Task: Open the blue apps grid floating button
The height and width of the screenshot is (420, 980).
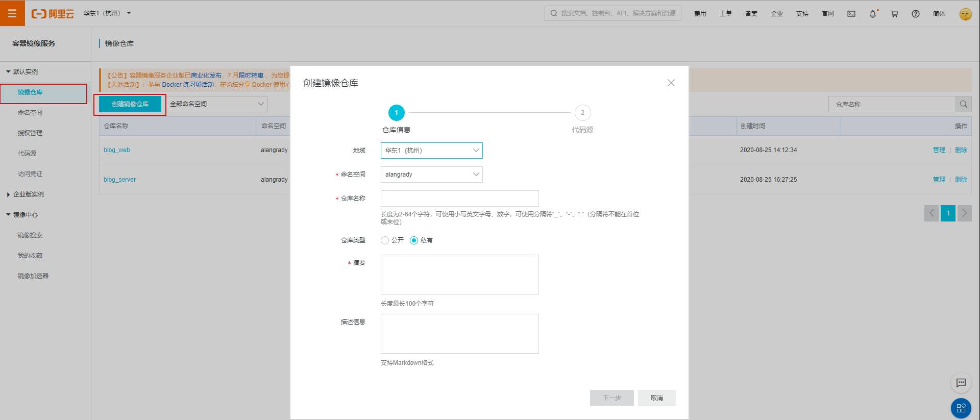Action: tap(961, 408)
